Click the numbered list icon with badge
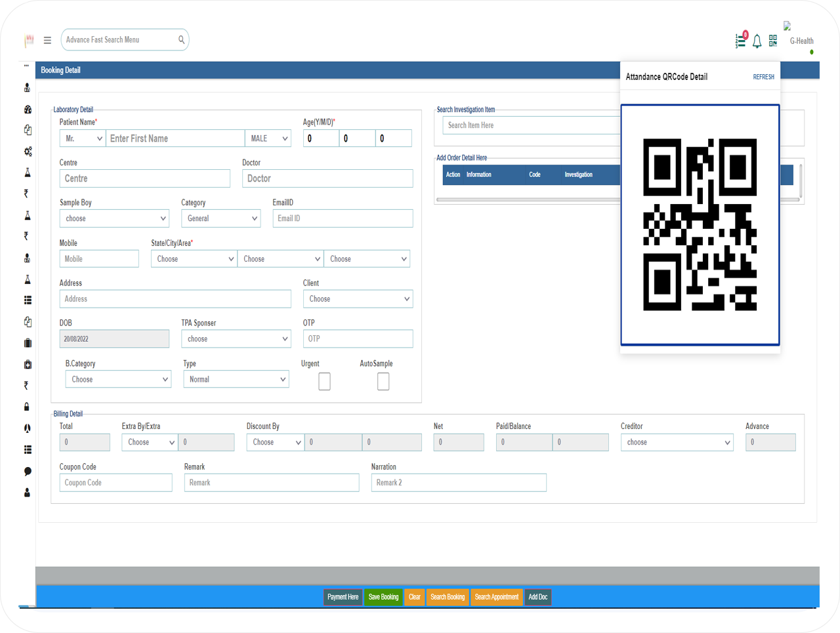This screenshot has width=840, height=633. (740, 41)
